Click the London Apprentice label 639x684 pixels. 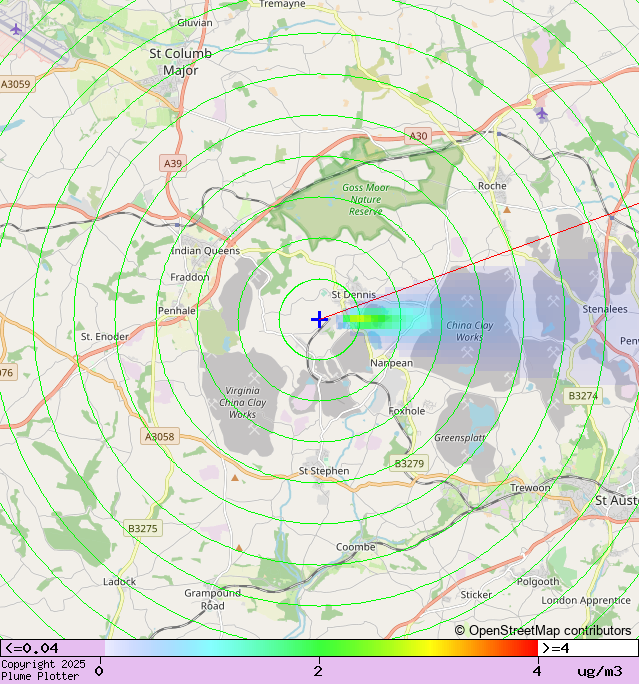point(586,601)
